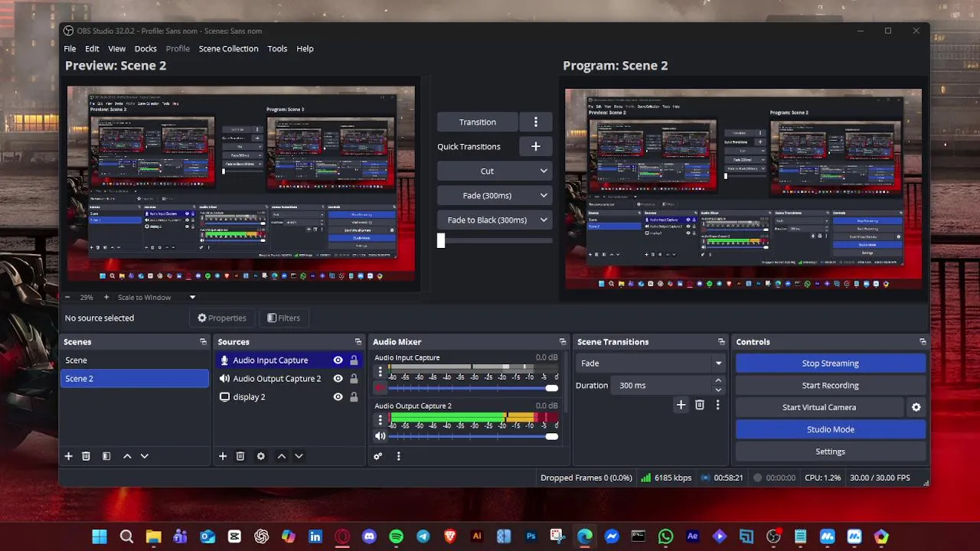980x551 pixels.
Task: Open advanced audio properties gears icon
Action: coord(377,456)
